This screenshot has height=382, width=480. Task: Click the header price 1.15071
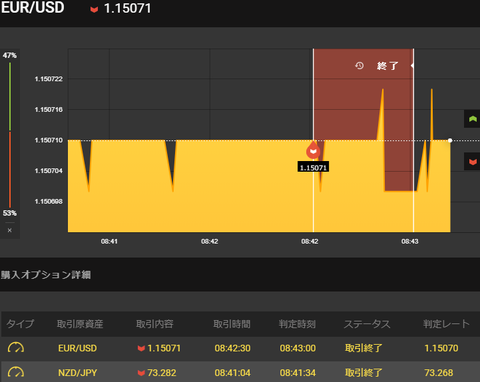(x=127, y=8)
